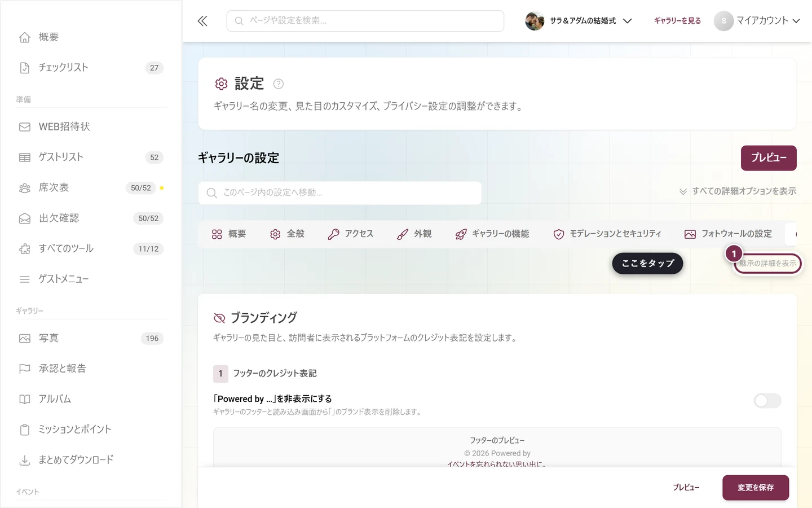The image size is (812, 508).
Task: Click the ギャラリーを見る link
Action: (677, 21)
